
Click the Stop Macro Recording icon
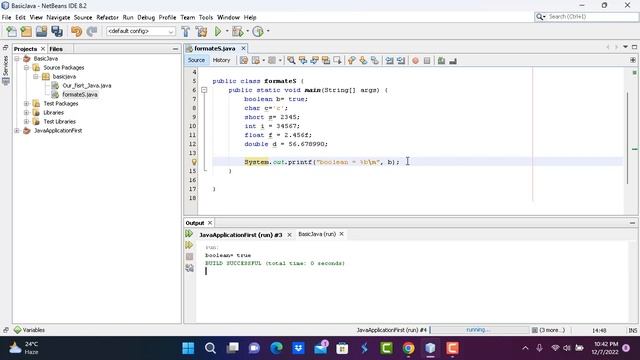[x=427, y=60]
